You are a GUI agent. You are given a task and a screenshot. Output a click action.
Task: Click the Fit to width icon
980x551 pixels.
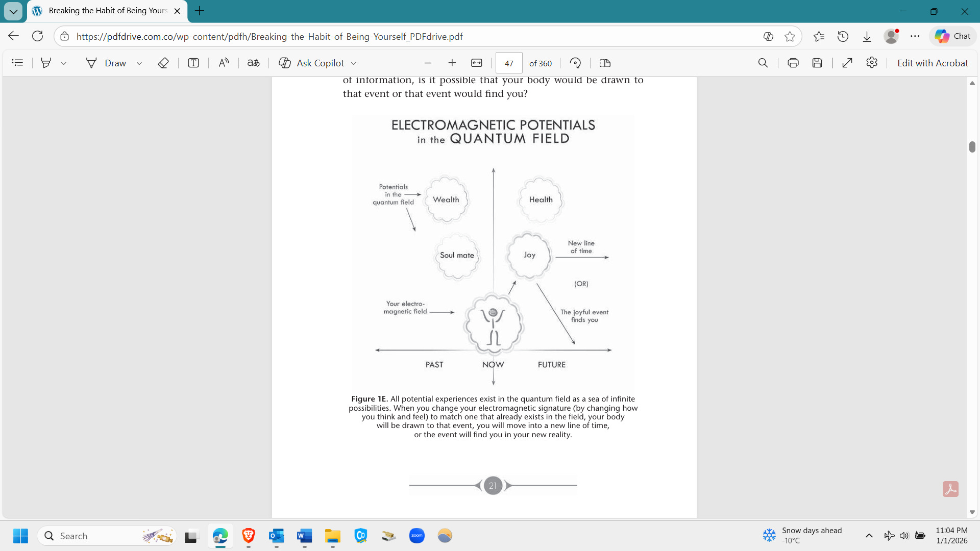coord(476,63)
